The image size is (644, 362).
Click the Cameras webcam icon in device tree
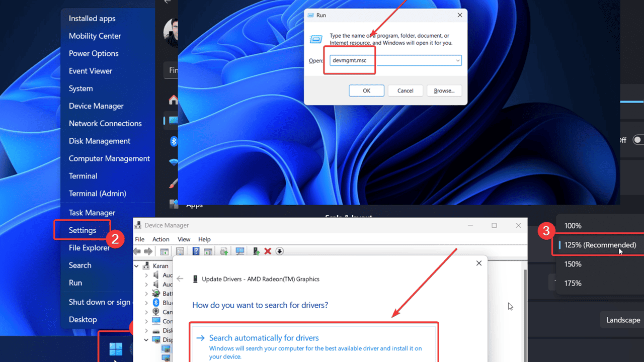coord(155,312)
